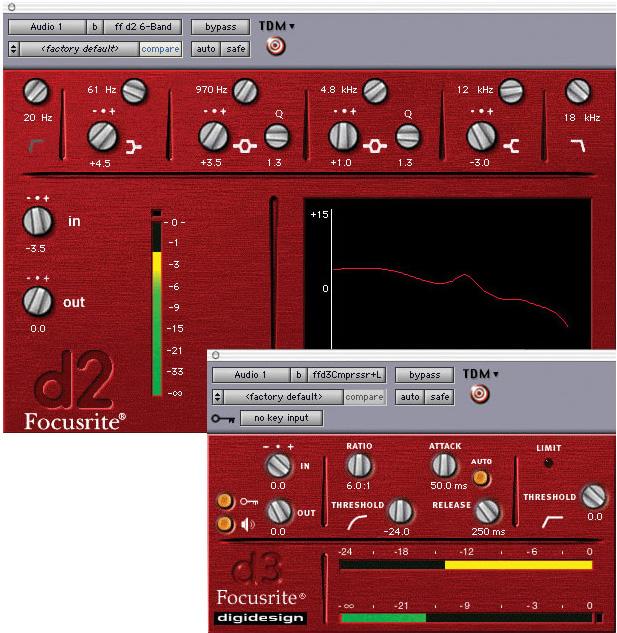Click the LIMIT indicator LED
The width and height of the screenshot is (617, 633).
click(548, 463)
